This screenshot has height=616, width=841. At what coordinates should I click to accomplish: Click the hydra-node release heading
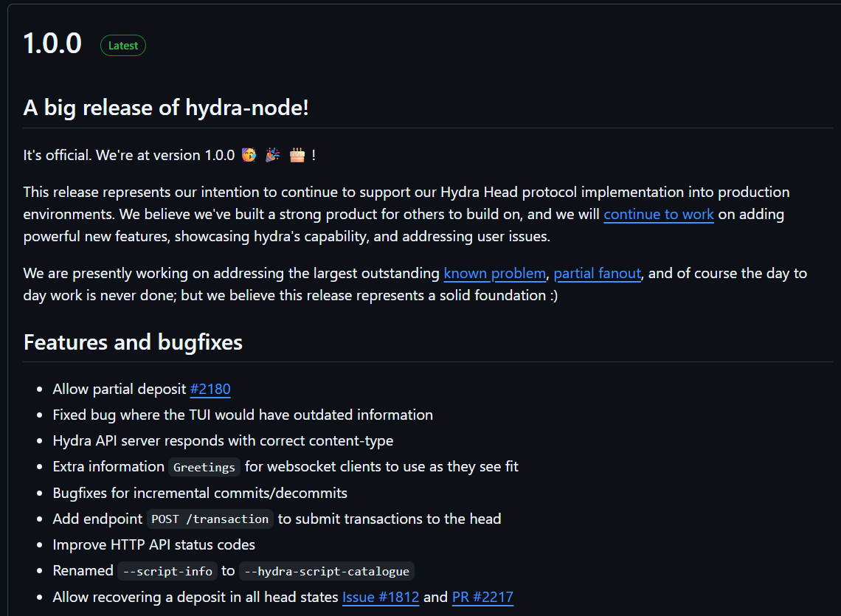(167, 108)
